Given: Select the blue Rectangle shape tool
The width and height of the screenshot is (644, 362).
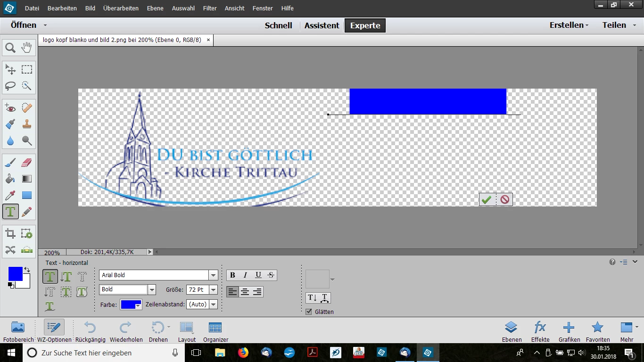Looking at the screenshot, I should point(27,195).
